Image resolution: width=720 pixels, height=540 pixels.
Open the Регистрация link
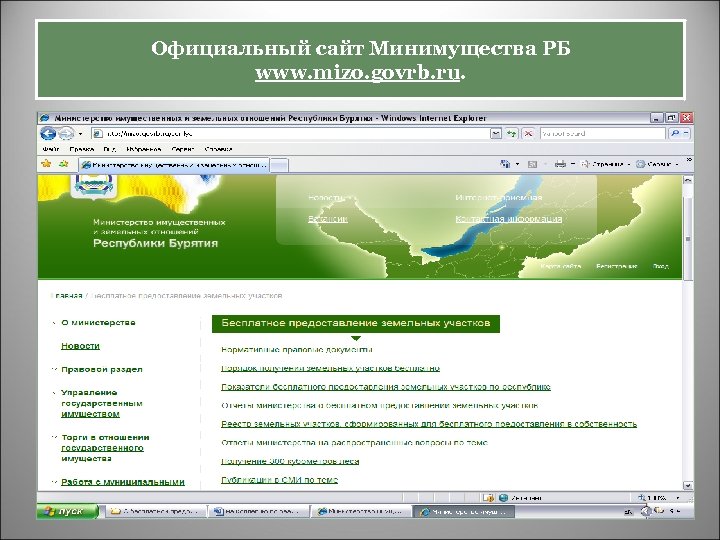coord(617,266)
